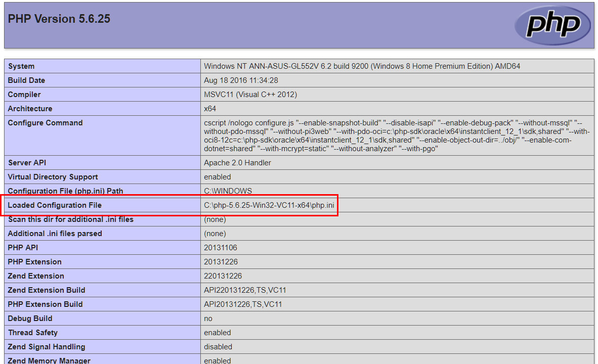Select MSVC11 (Visual C++ 2012) value
Screen dimensions: 598x364
tap(250, 94)
